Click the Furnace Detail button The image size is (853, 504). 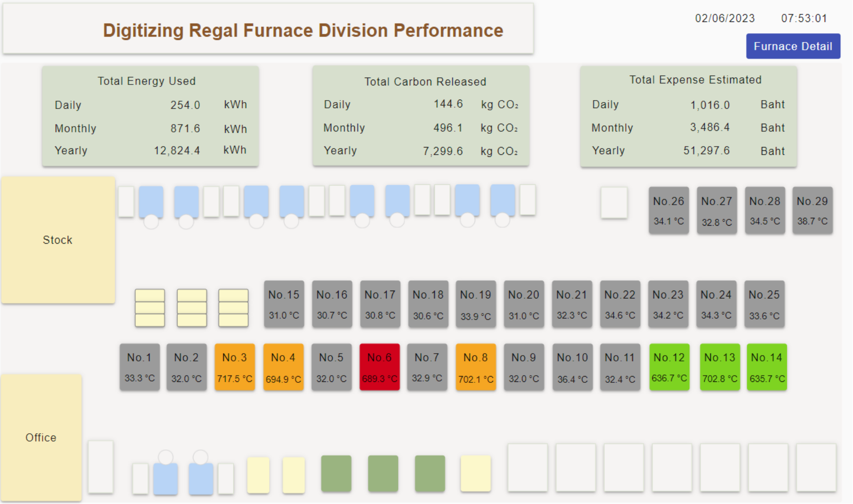pos(792,46)
